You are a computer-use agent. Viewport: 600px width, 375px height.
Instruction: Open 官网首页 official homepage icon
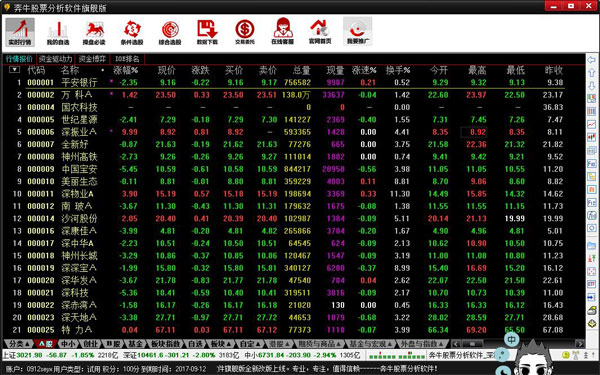point(320,32)
